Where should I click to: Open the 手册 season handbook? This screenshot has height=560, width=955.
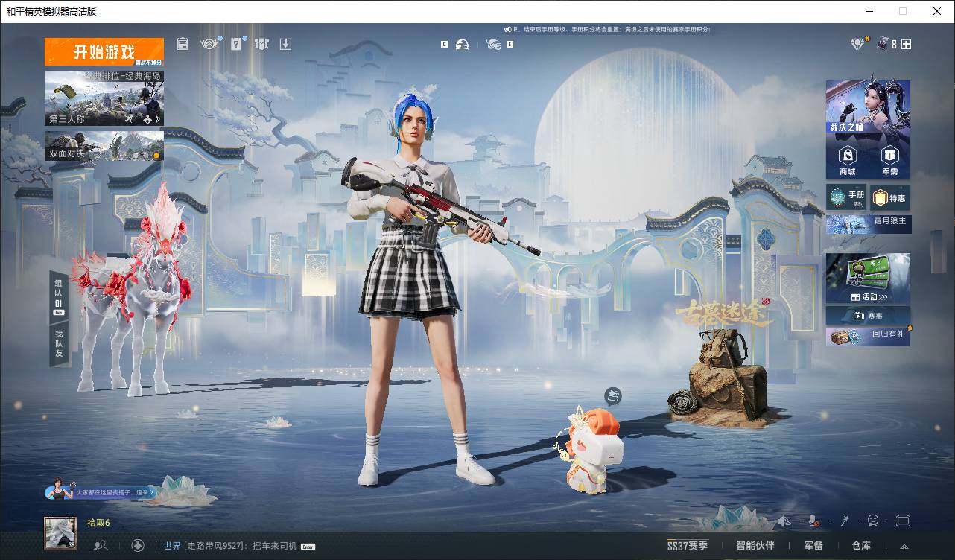tap(846, 197)
